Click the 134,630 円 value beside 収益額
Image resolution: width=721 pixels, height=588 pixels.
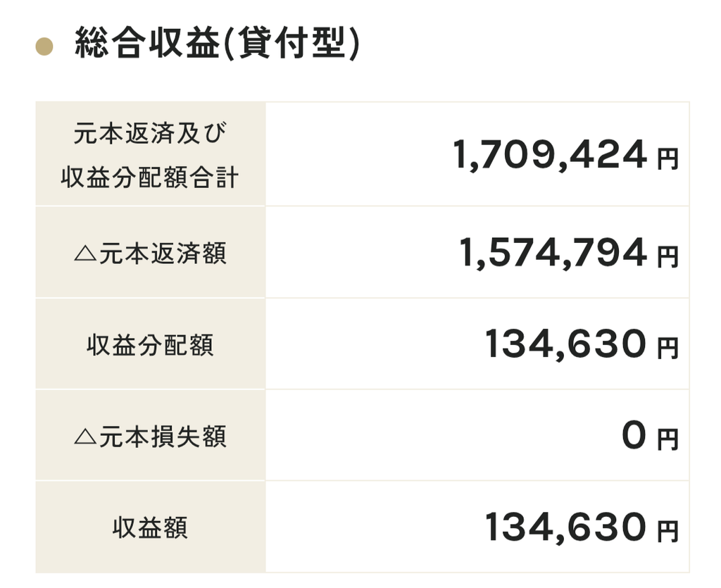pyautogui.click(x=582, y=527)
